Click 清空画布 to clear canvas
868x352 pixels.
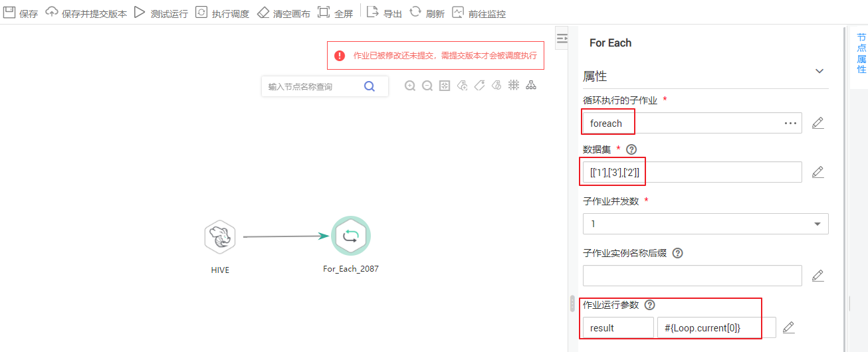click(283, 13)
